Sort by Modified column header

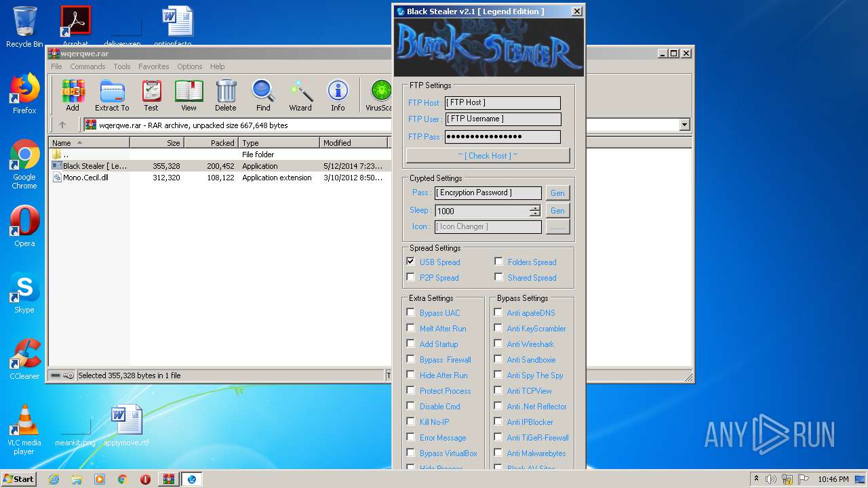353,142
